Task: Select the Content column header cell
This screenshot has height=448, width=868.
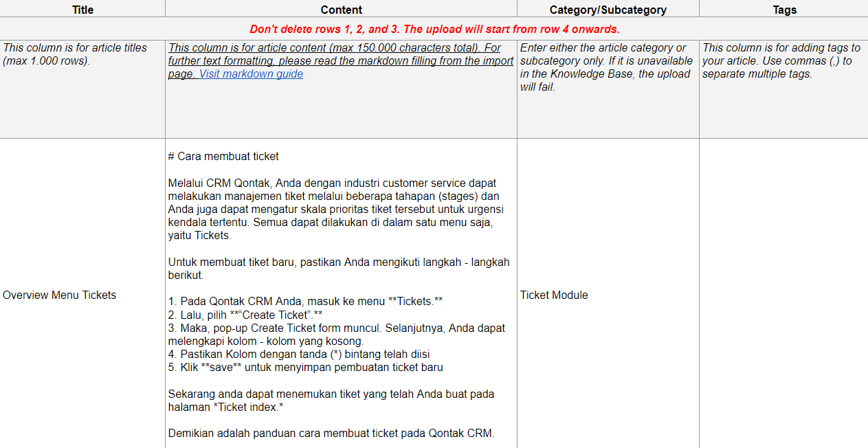Action: (x=342, y=9)
